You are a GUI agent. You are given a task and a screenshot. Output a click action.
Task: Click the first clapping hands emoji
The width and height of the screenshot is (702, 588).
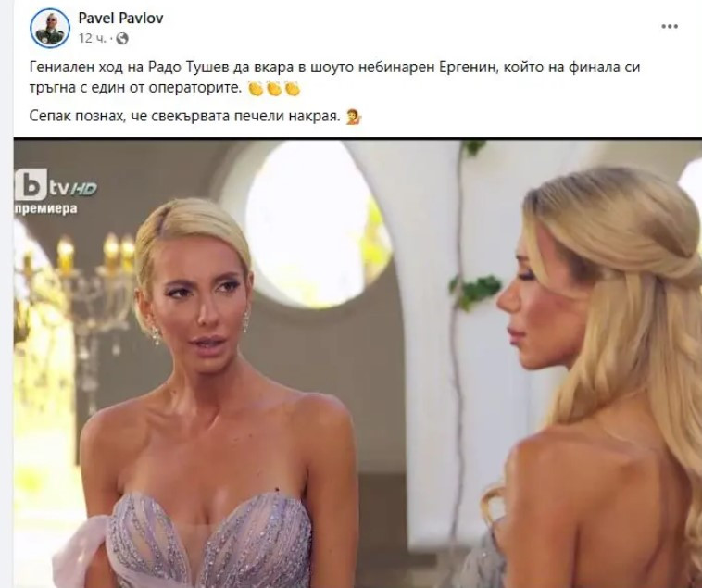click(x=257, y=89)
